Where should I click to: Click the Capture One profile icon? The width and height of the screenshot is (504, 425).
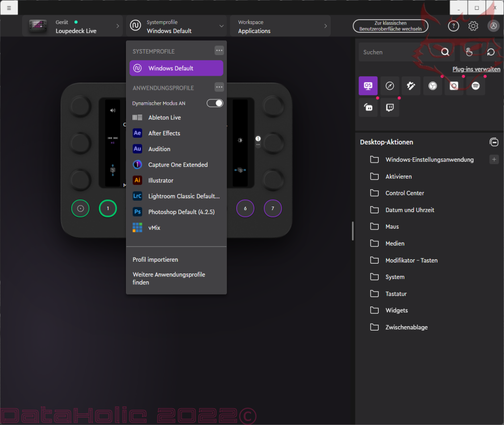pyautogui.click(x=137, y=164)
